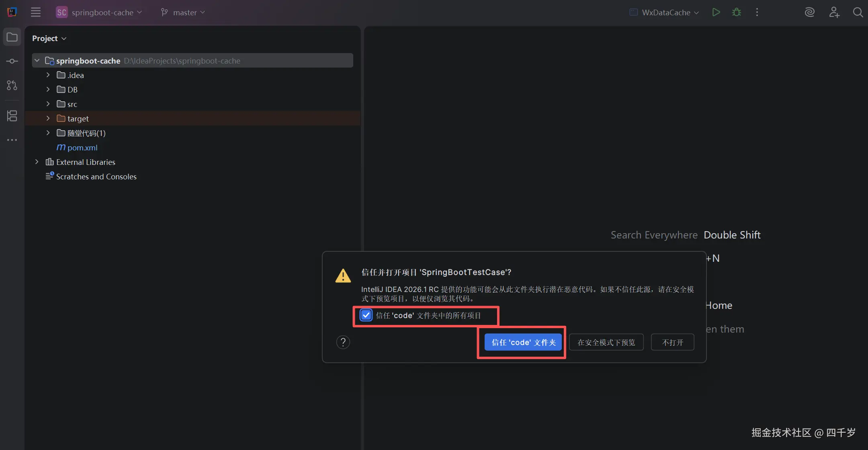Uncheck trust all projects in 'code' folder

(x=366, y=315)
